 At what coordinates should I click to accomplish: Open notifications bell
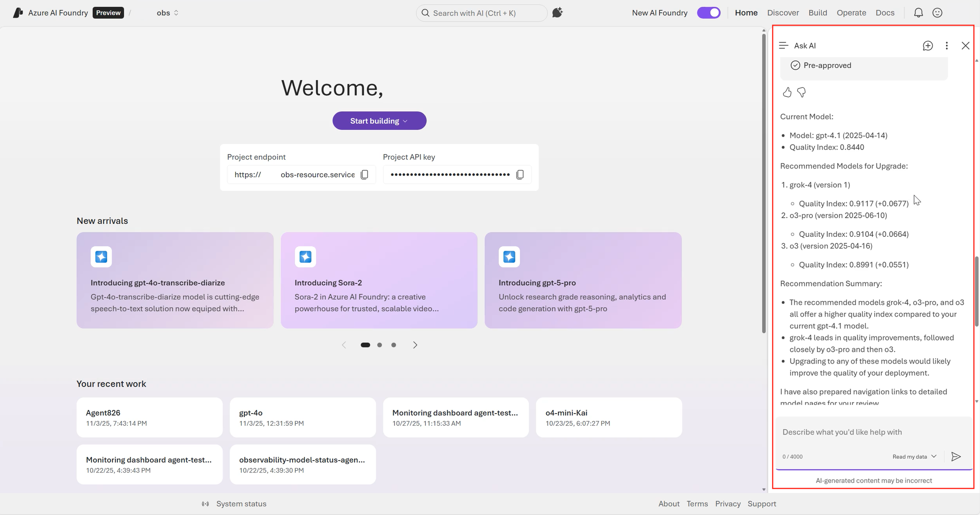click(x=918, y=13)
